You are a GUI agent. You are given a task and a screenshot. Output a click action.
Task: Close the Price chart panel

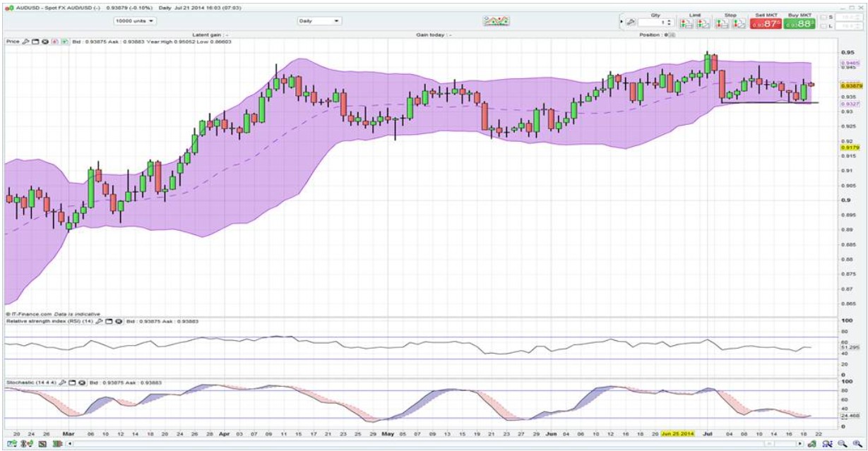(x=45, y=42)
